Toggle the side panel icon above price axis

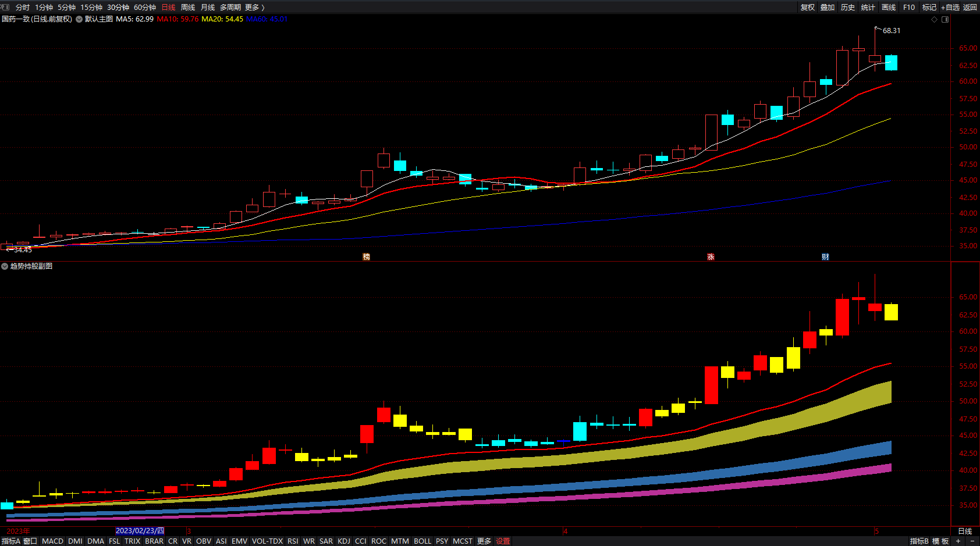(x=945, y=19)
